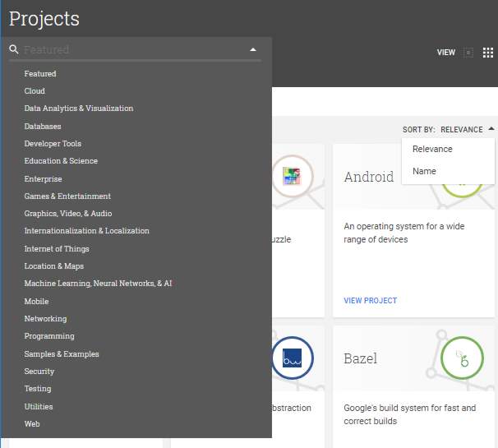Choose Data Analytics & Visualization category
The width and height of the screenshot is (498, 448).
point(79,109)
